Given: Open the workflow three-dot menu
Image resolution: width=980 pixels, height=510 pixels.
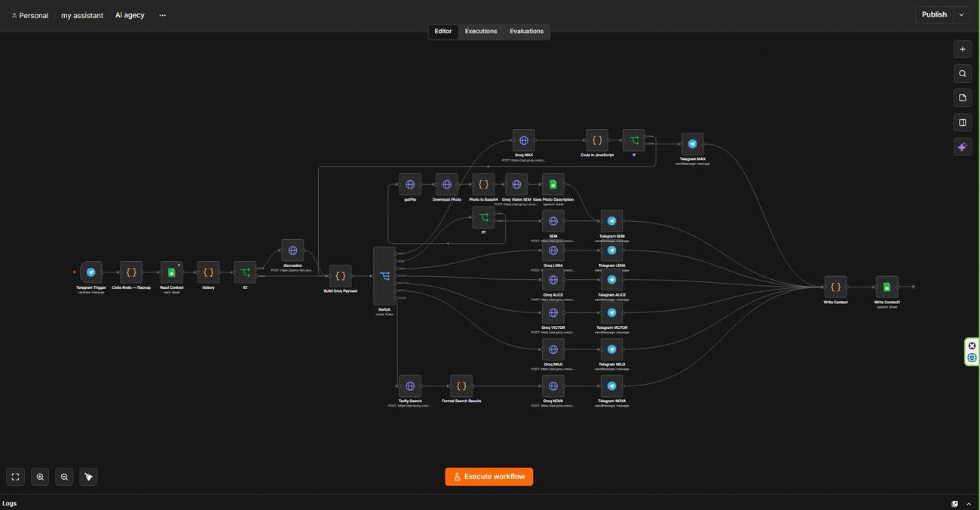Looking at the screenshot, I should [x=162, y=15].
